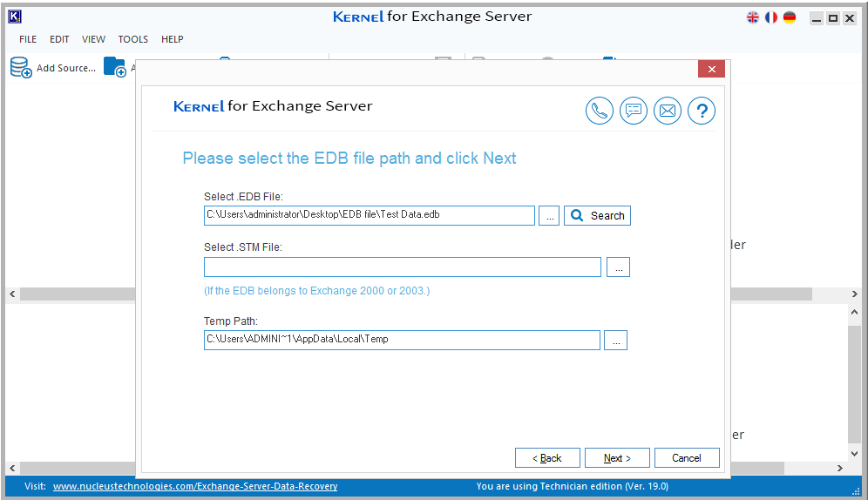Click the empty Select .STM File field
868x500 pixels.
tap(403, 267)
